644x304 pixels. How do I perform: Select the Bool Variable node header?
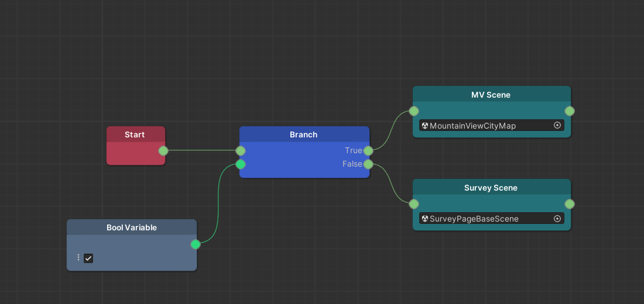point(132,227)
